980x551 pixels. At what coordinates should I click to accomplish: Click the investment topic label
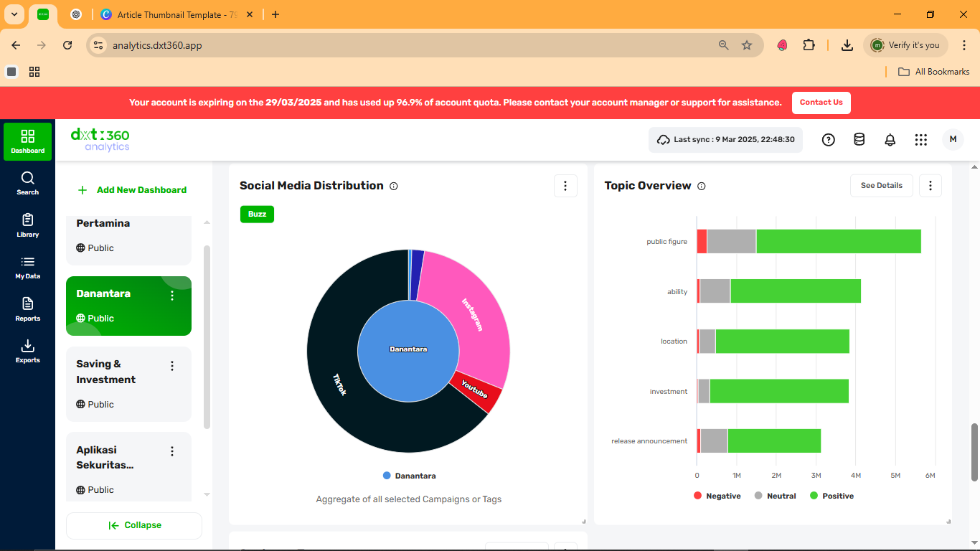pyautogui.click(x=668, y=392)
